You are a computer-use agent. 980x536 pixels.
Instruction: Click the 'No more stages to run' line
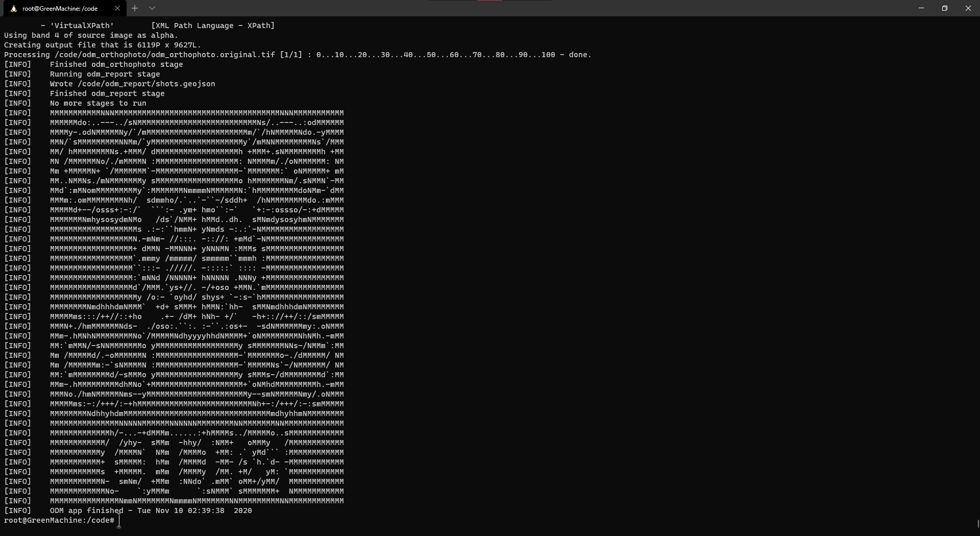pos(98,103)
